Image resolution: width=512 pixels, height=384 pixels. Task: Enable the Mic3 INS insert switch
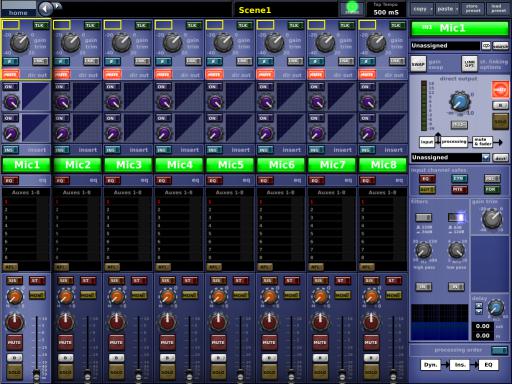tap(111, 150)
